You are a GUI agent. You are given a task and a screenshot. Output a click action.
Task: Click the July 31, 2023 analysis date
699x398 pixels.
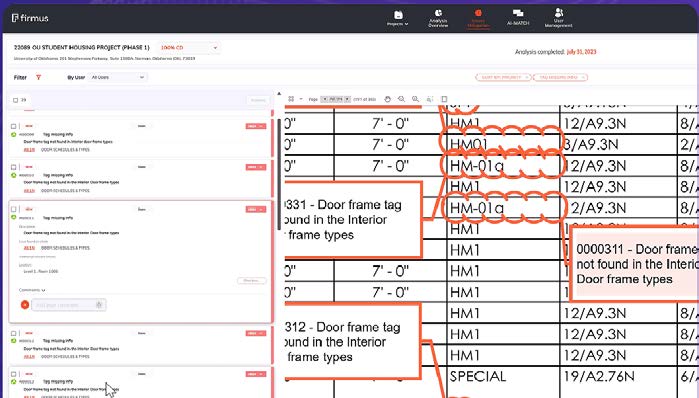tap(581, 52)
